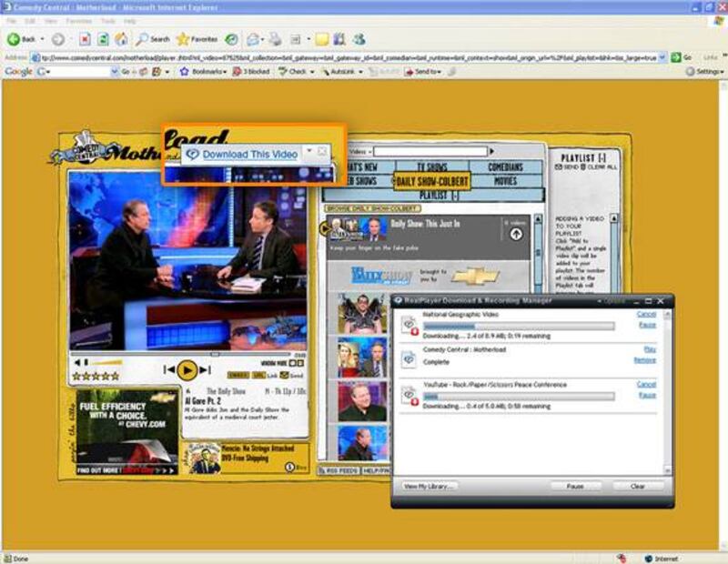Click the IE Home toolbar icon
The width and height of the screenshot is (728, 564).
coord(120,39)
